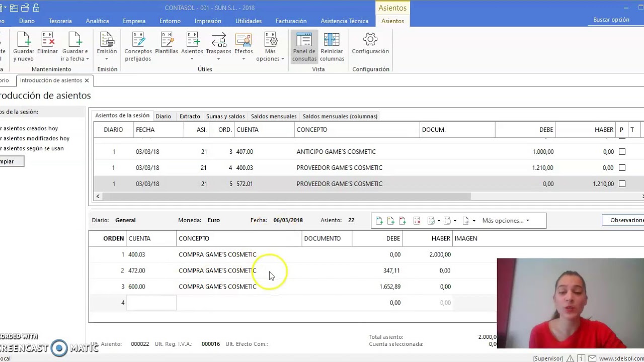Click the Reiniciar columnas icon
The height and width of the screenshot is (362, 644).
pos(332,46)
